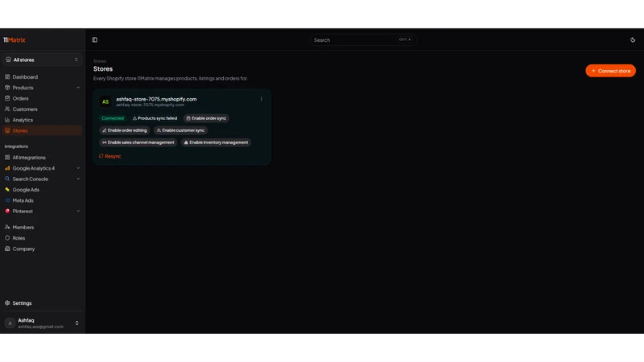Open the All stores selector

[42, 60]
